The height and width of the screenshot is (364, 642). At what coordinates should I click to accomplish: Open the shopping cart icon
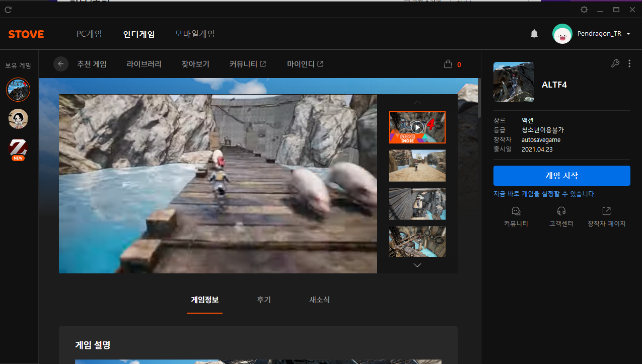[448, 64]
